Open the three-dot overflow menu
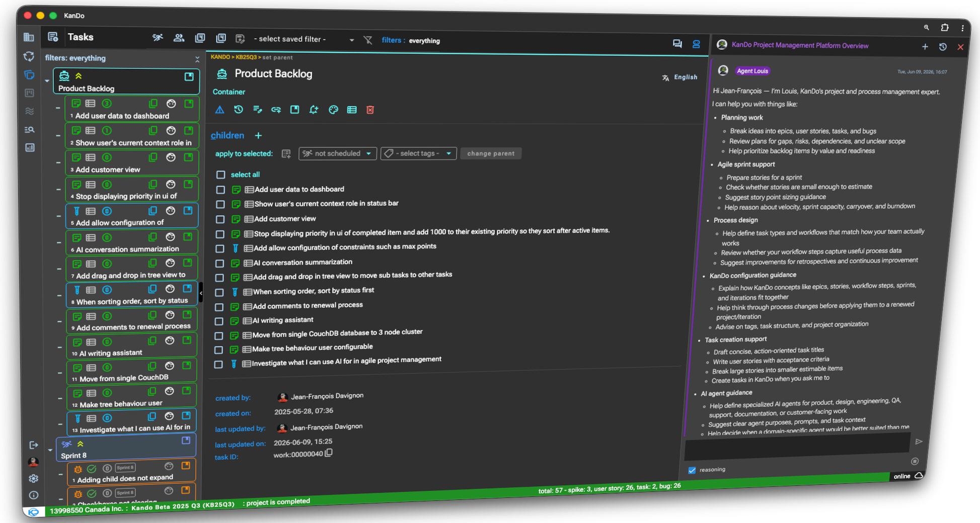Viewport: 980px width, 523px height. pyautogui.click(x=962, y=28)
